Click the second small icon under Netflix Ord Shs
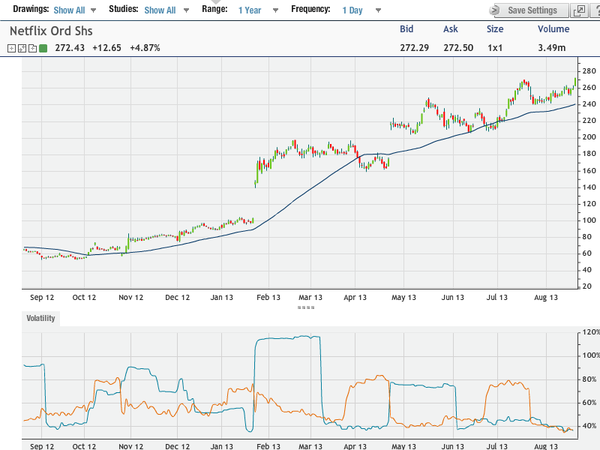This screenshot has width=600, height=450. click(22, 49)
